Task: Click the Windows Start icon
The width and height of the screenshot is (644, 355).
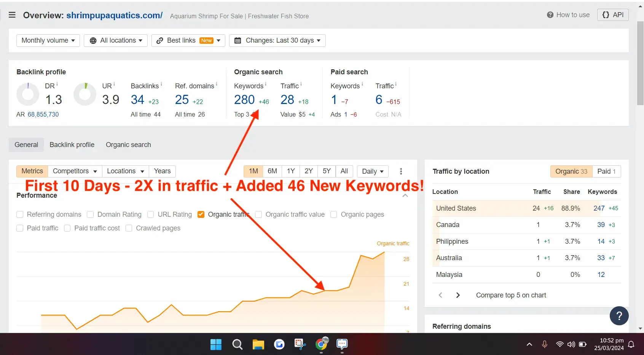Action: tap(216, 344)
